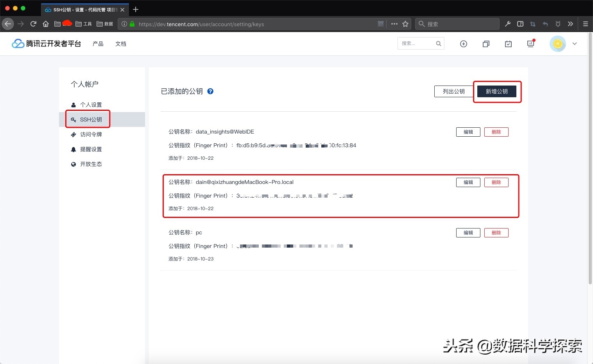
Task: Open the task calendar icon in header
Action: [508, 44]
